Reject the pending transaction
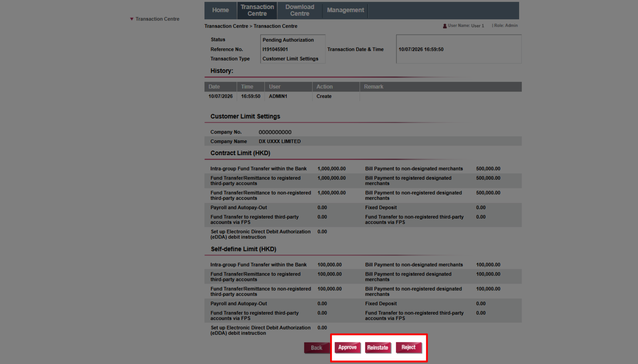638x364 pixels. (x=408, y=347)
